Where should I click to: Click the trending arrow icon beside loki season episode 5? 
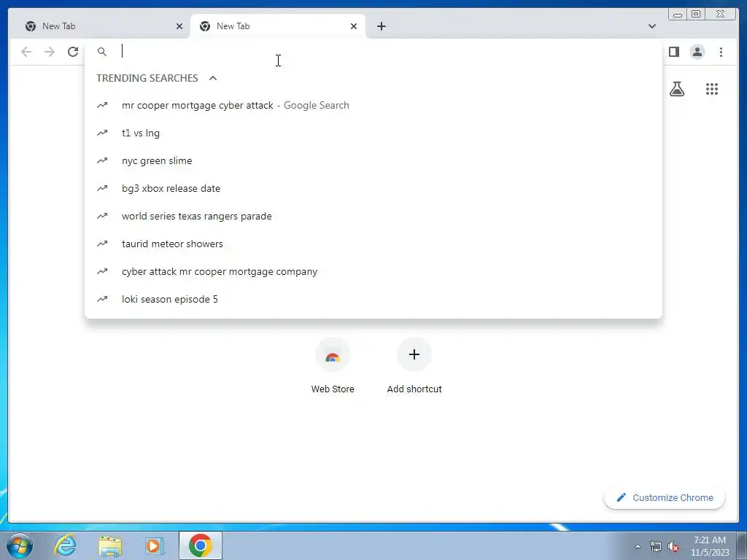click(102, 298)
